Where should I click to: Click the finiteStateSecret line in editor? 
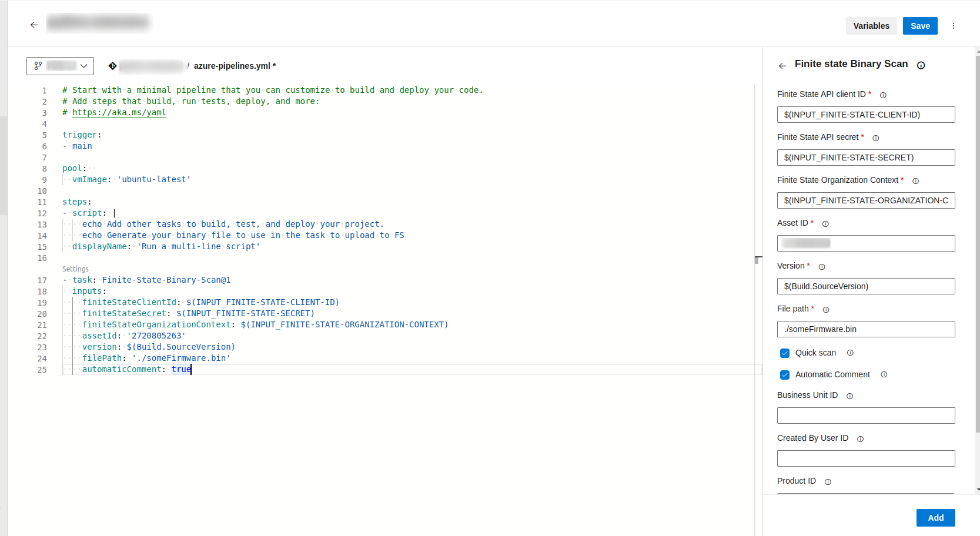[198, 313]
